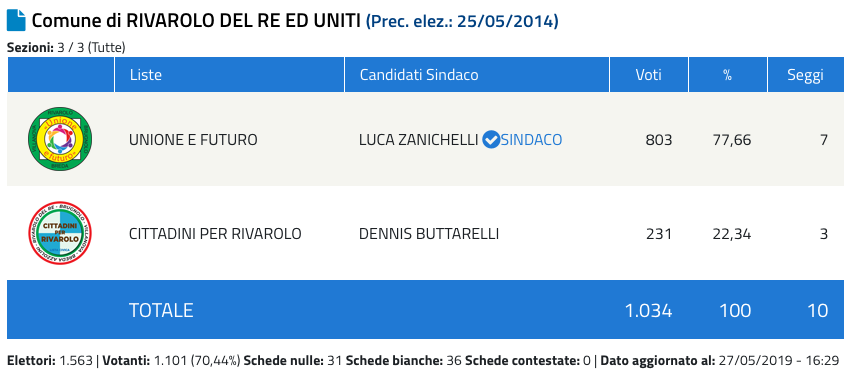Open the Unione e Futuro list logo
This screenshot has width=863, height=384.
pos(60,139)
